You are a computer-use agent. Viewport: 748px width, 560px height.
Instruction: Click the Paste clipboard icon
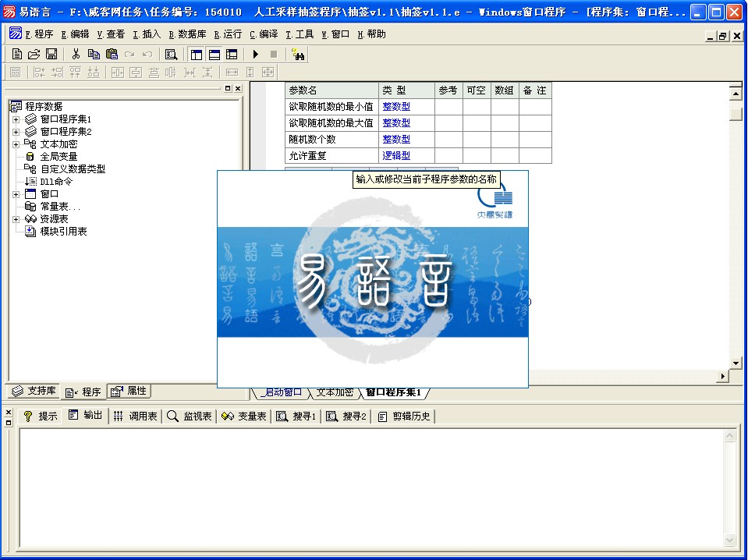coord(112,55)
